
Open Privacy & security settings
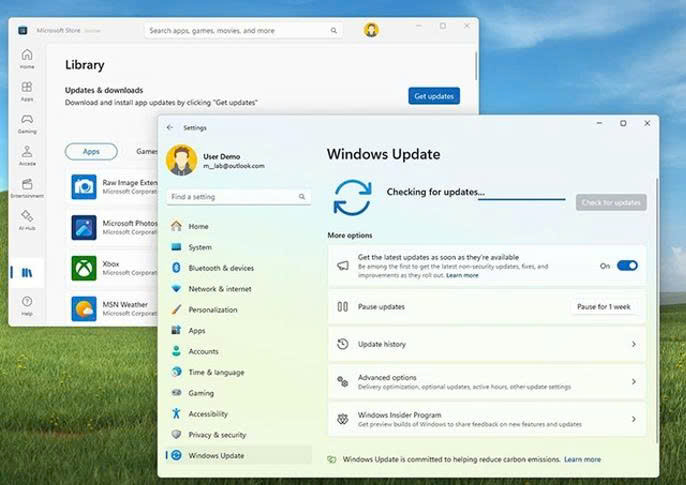tap(238, 435)
